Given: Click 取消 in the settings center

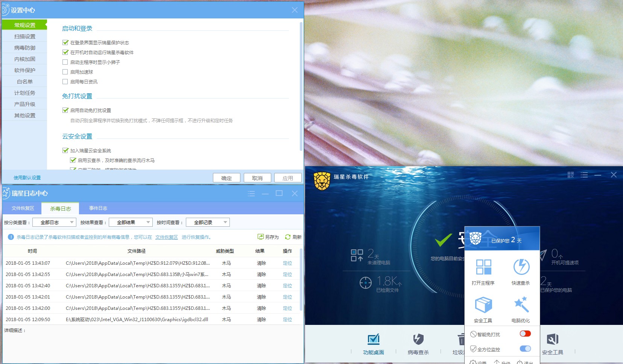Looking at the screenshot, I should tap(257, 178).
